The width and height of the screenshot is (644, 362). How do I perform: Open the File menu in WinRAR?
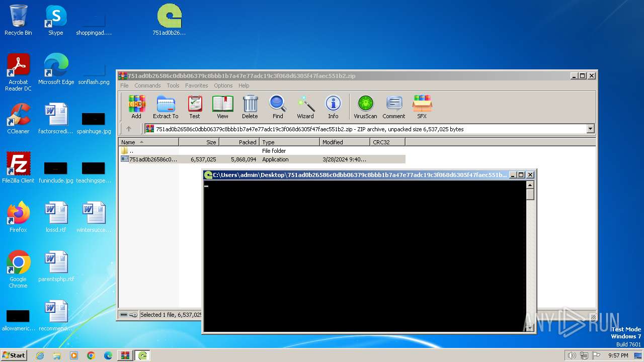click(x=124, y=85)
